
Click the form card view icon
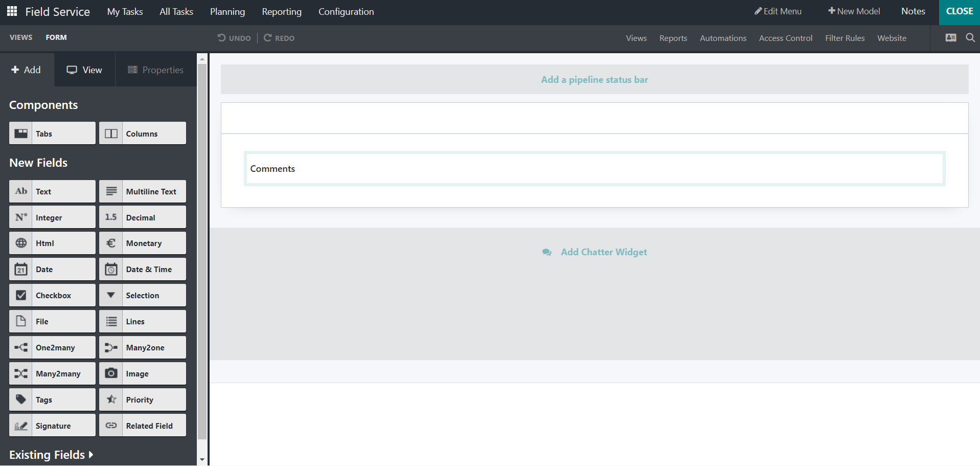(x=951, y=38)
